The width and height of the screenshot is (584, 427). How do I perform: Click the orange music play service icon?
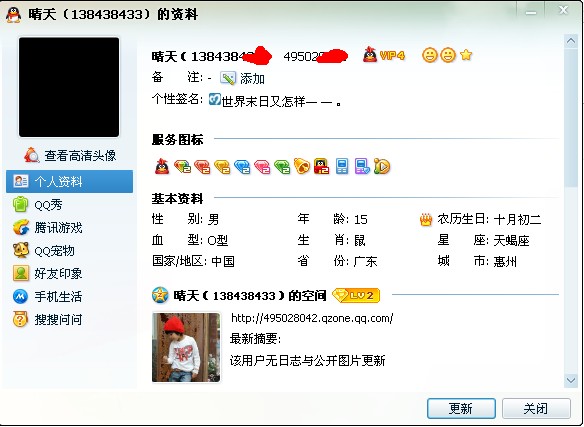click(382, 166)
